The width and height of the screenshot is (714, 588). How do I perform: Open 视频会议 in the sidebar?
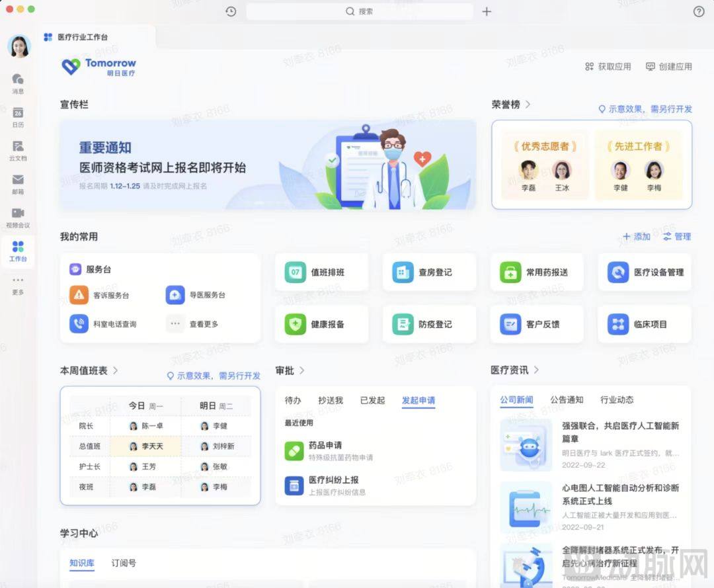[x=18, y=217]
